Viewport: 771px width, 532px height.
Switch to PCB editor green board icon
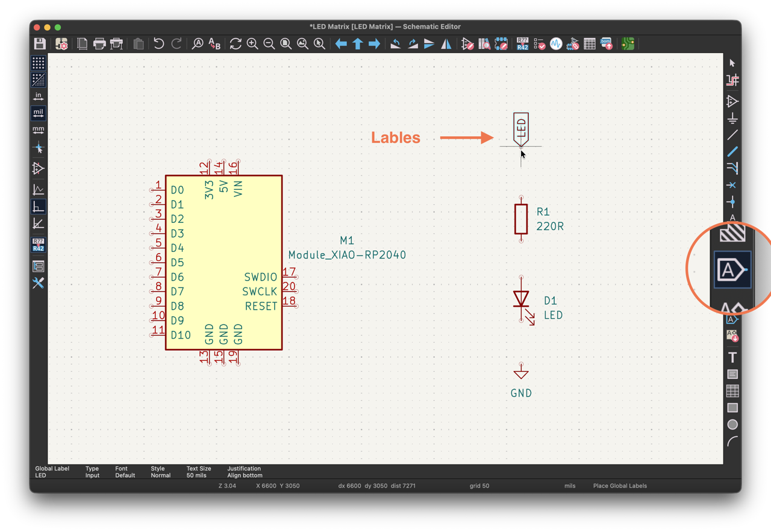pos(628,44)
